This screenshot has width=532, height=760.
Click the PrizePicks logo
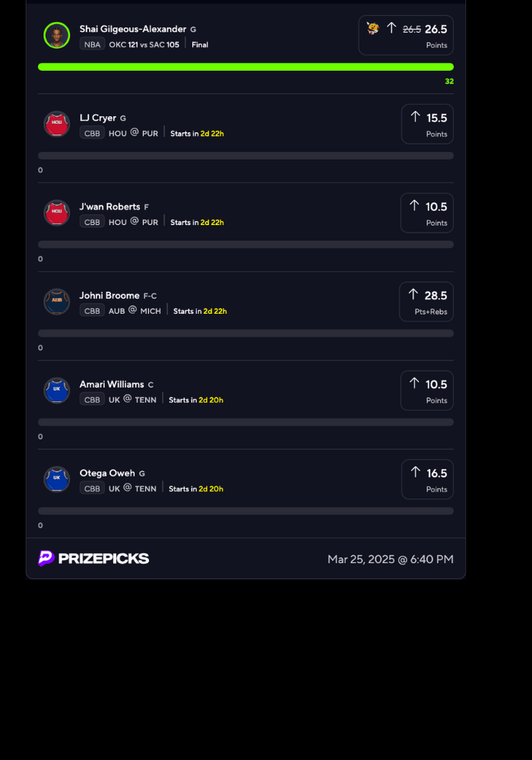point(93,559)
